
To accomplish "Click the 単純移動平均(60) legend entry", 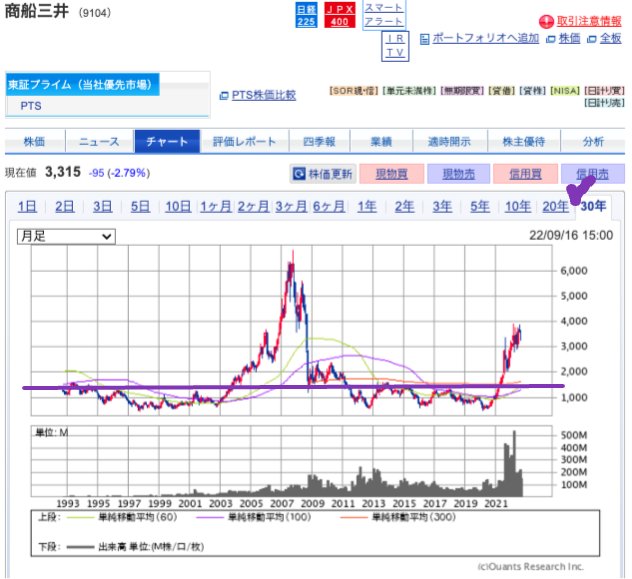I will [122, 517].
